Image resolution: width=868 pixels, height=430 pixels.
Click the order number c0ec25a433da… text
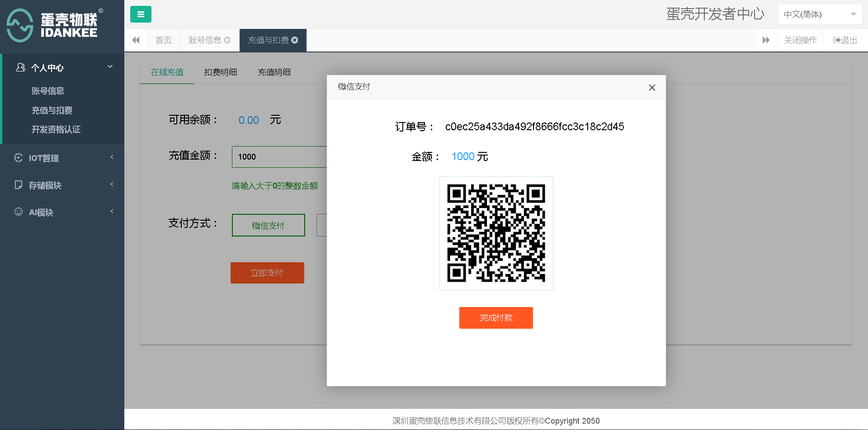pos(534,127)
